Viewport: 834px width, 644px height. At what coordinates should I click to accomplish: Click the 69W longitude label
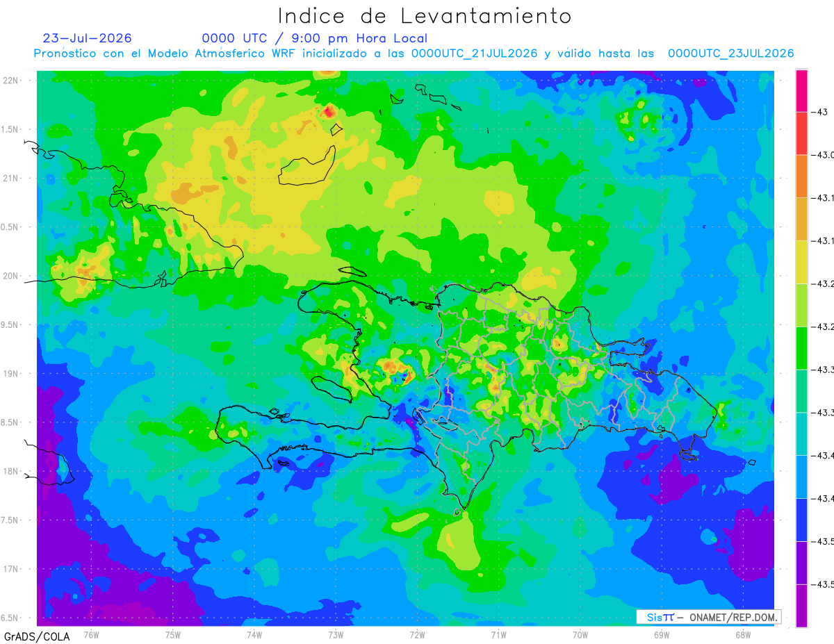coord(662,634)
